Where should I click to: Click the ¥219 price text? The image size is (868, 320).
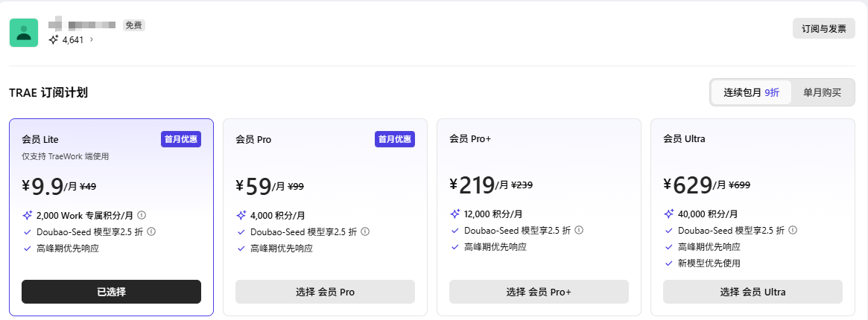point(472,185)
